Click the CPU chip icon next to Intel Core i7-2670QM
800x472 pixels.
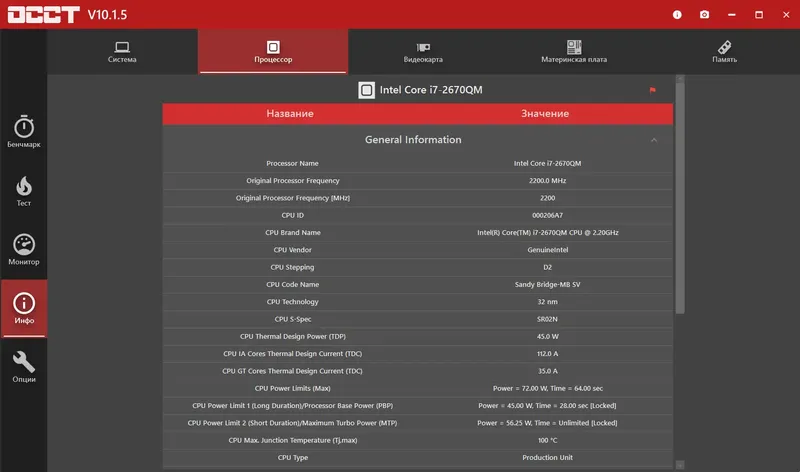coord(366,90)
